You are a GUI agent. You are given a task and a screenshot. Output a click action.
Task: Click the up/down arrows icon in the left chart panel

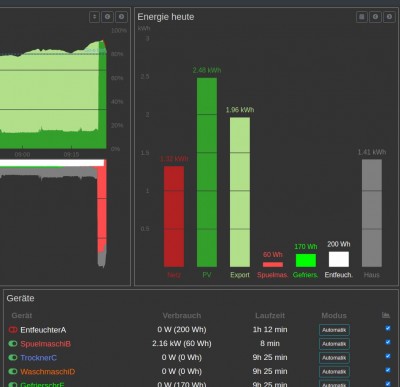(94, 17)
